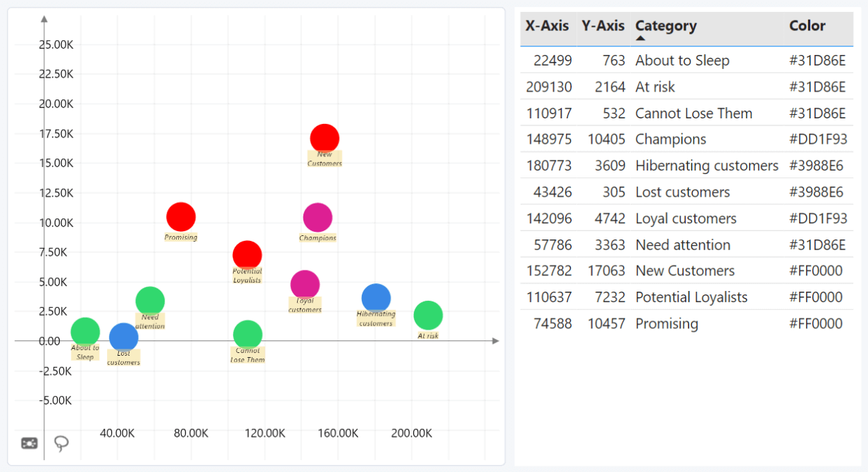Select the Champions row in the table
The height and width of the screenshot is (472, 868).
click(670, 139)
